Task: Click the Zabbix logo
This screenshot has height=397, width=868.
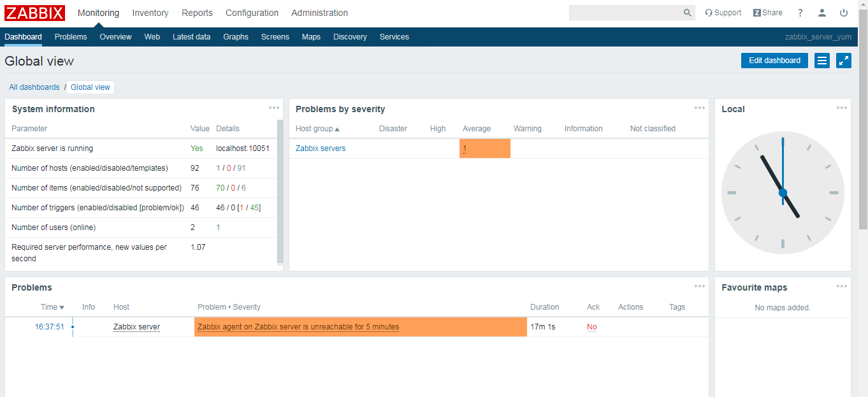Action: 34,13
